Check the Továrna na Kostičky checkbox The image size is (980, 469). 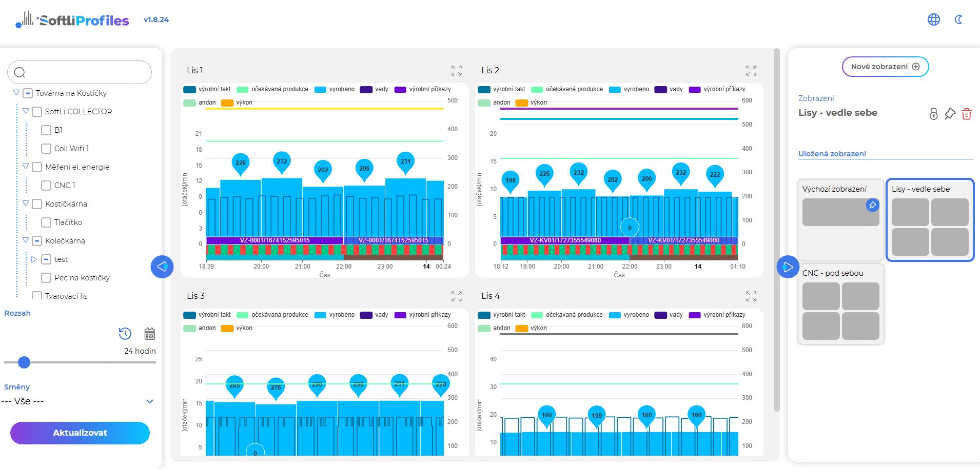[x=28, y=93]
